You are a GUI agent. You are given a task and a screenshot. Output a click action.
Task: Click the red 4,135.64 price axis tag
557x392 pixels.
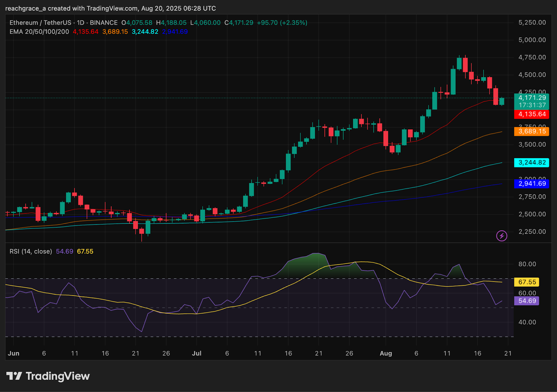tap(532, 114)
